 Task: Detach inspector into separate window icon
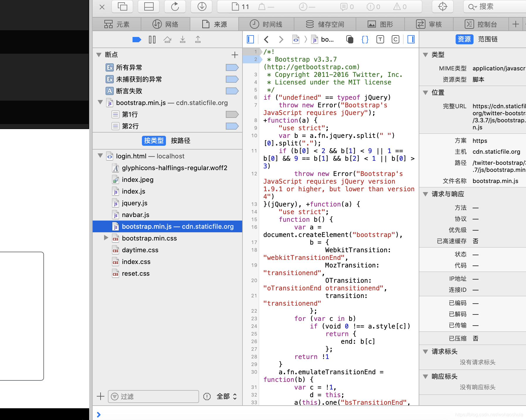pos(122,6)
